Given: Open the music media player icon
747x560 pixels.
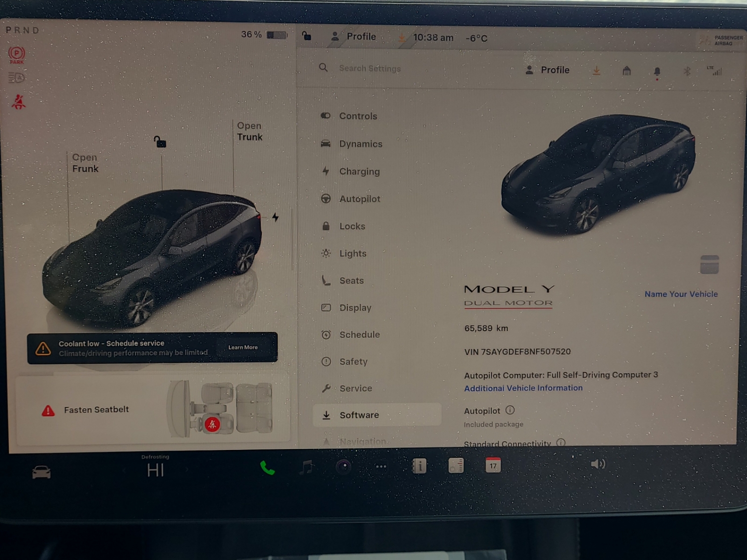Looking at the screenshot, I should pyautogui.click(x=306, y=467).
